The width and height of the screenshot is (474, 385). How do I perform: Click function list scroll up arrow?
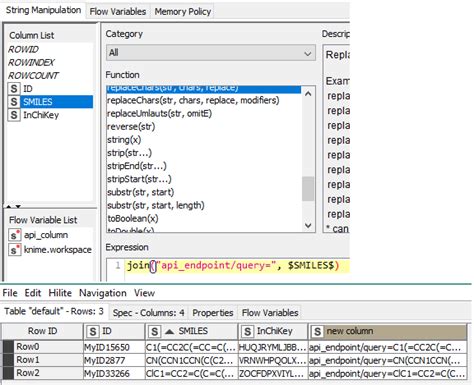(308, 94)
